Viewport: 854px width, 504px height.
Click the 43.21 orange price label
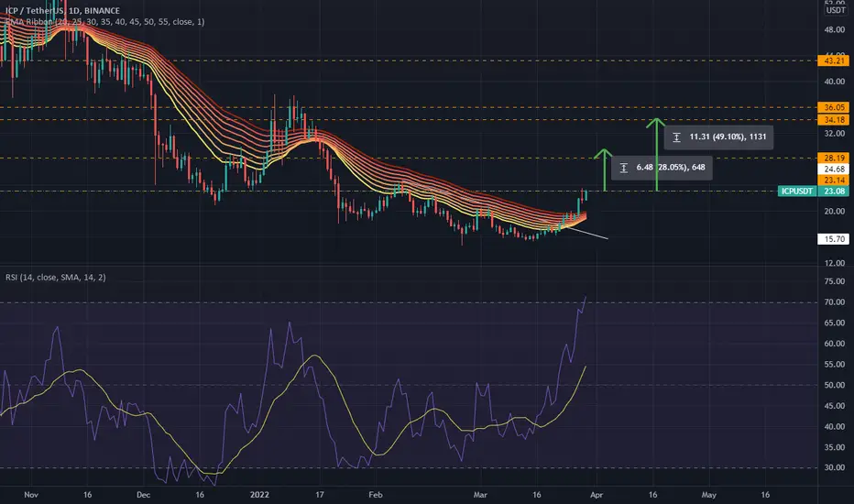pyautogui.click(x=833, y=60)
